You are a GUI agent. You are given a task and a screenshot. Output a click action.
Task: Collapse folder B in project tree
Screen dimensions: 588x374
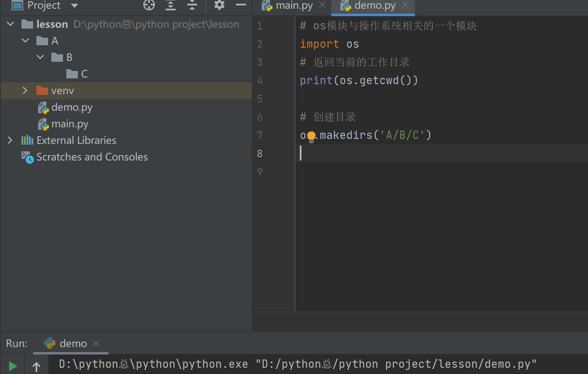click(x=41, y=57)
